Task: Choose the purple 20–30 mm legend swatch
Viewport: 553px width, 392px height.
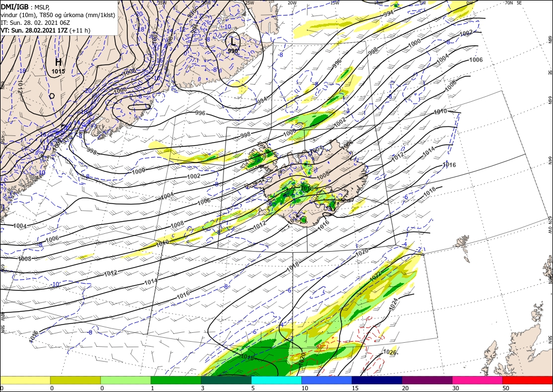Action: tap(427, 380)
